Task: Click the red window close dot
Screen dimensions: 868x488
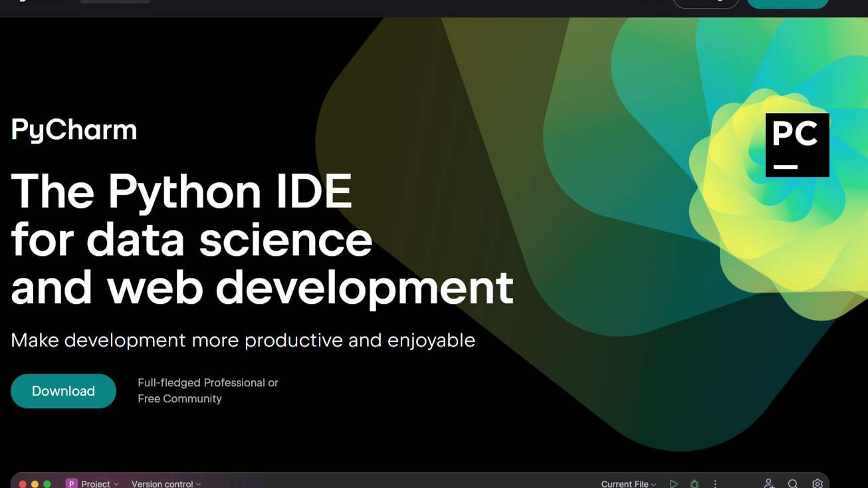Action: pyautogui.click(x=23, y=485)
